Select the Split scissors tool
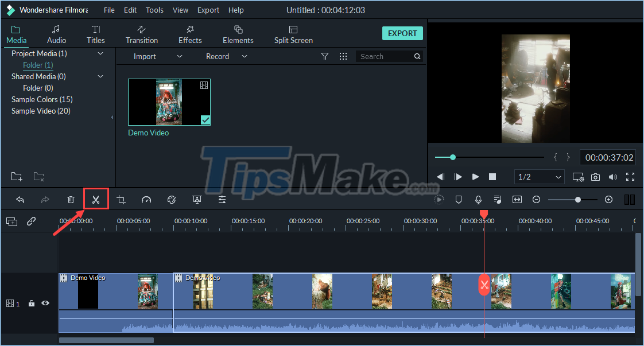644x346 pixels. [x=95, y=199]
